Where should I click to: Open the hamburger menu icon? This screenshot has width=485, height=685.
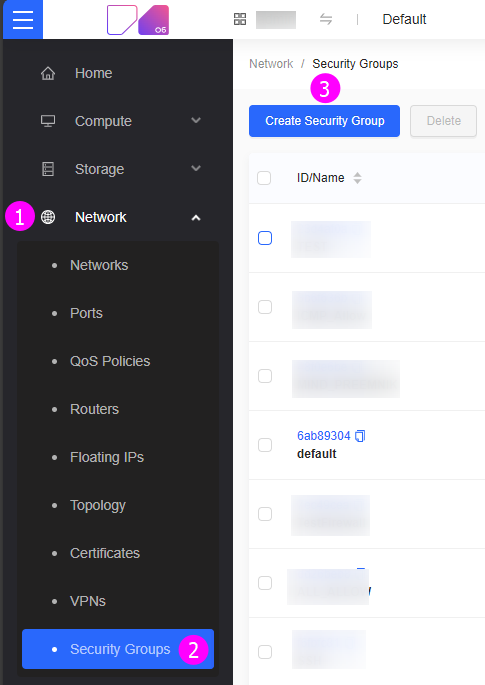(x=23, y=20)
